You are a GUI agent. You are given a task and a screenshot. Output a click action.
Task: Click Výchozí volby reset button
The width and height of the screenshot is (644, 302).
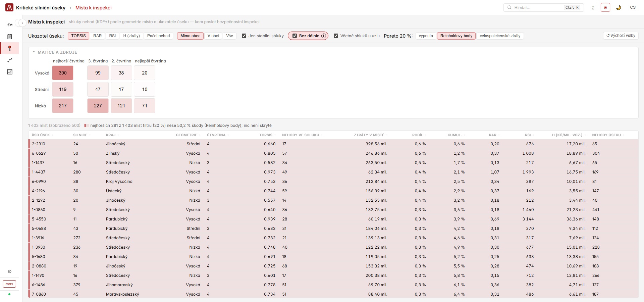[x=621, y=36]
